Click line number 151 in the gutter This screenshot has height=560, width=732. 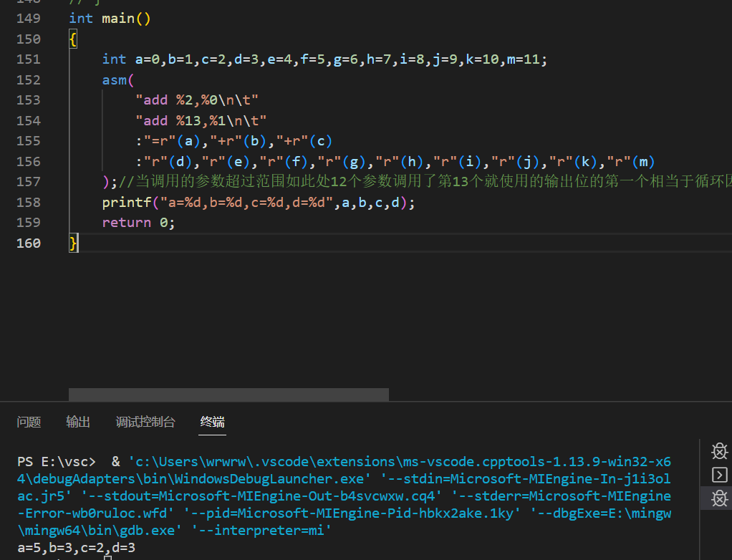point(29,59)
